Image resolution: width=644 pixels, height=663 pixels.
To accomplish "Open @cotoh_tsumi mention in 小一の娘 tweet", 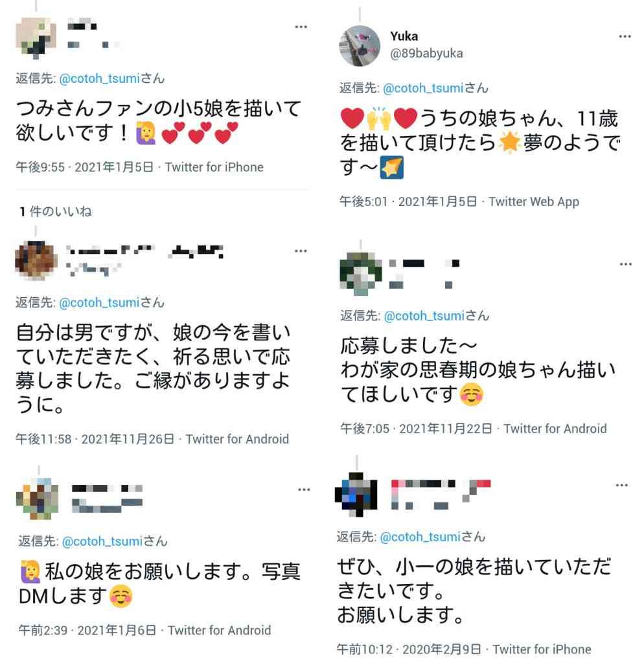I will (420, 537).
